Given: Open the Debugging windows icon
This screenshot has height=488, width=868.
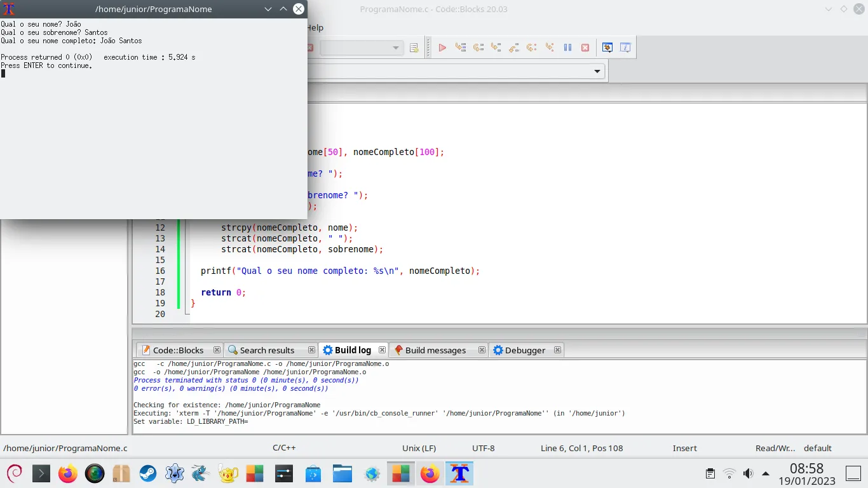Looking at the screenshot, I should [x=607, y=48].
